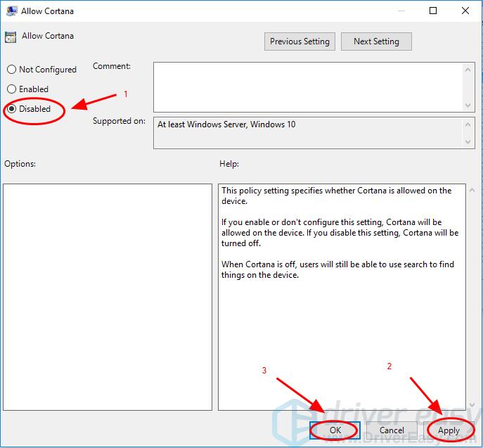Confirm with the OK button
The height and width of the screenshot is (448, 483).
pos(335,430)
